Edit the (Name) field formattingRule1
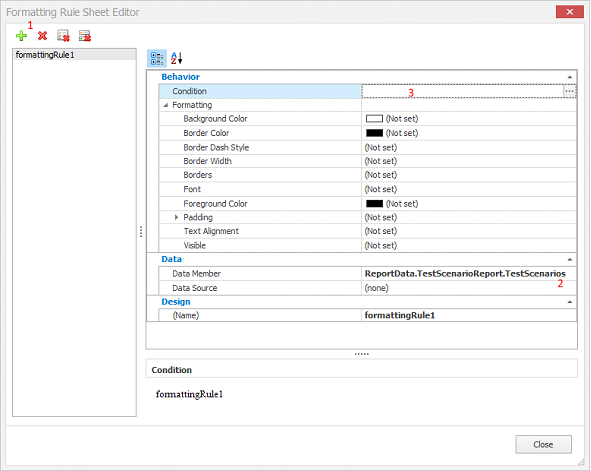The image size is (591, 471). coord(469,315)
